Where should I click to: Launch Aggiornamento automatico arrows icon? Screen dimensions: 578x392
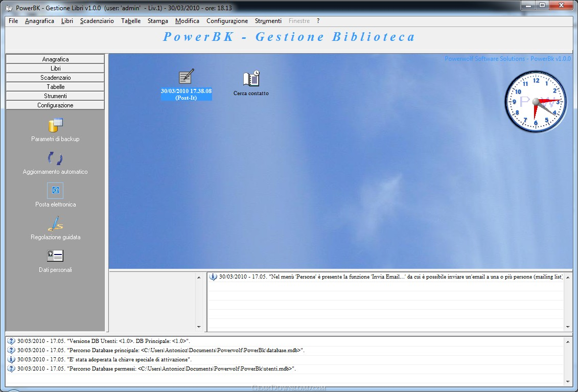coord(55,158)
